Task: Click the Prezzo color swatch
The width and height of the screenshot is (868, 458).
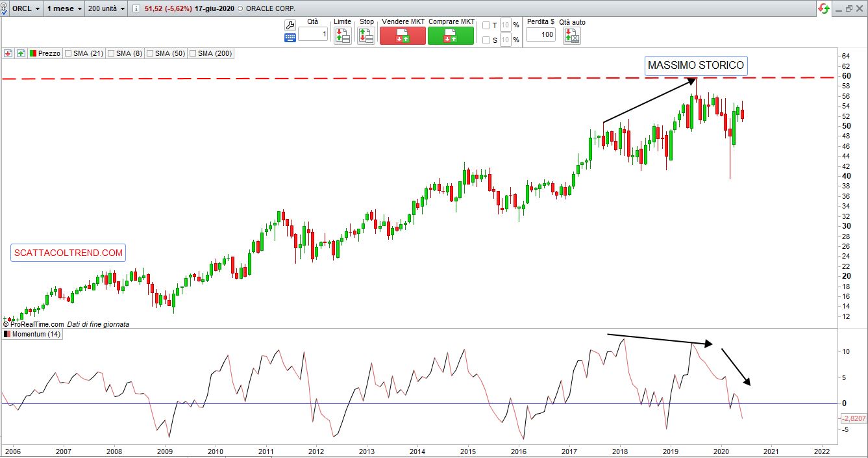Action: tap(32, 53)
